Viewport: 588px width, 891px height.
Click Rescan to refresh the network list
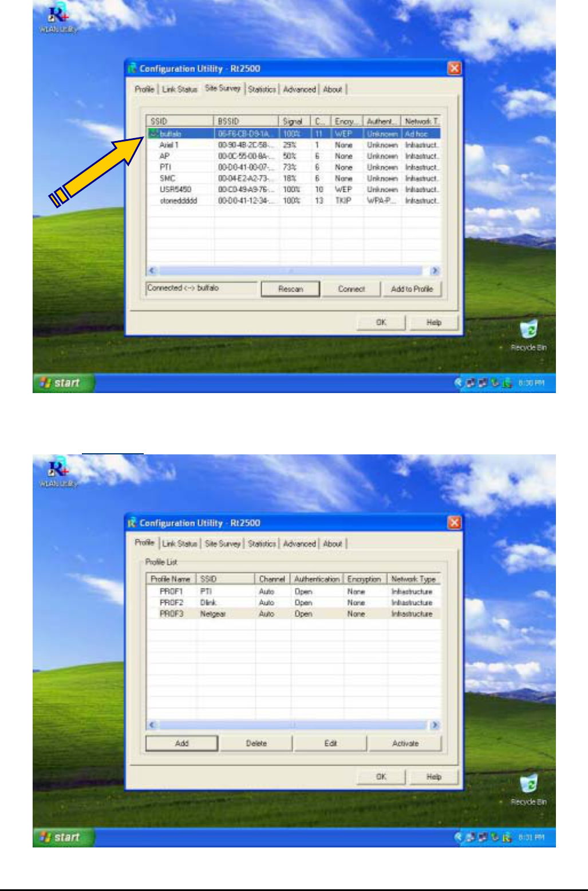tap(290, 289)
